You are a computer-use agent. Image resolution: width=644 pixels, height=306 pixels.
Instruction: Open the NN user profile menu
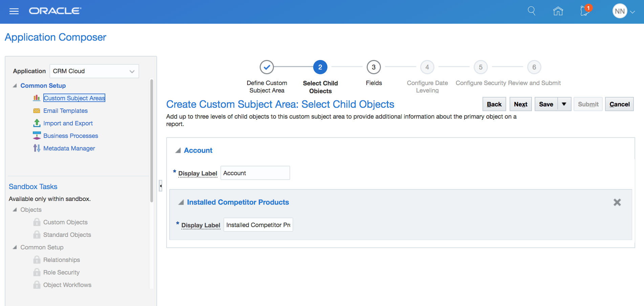pos(623,12)
